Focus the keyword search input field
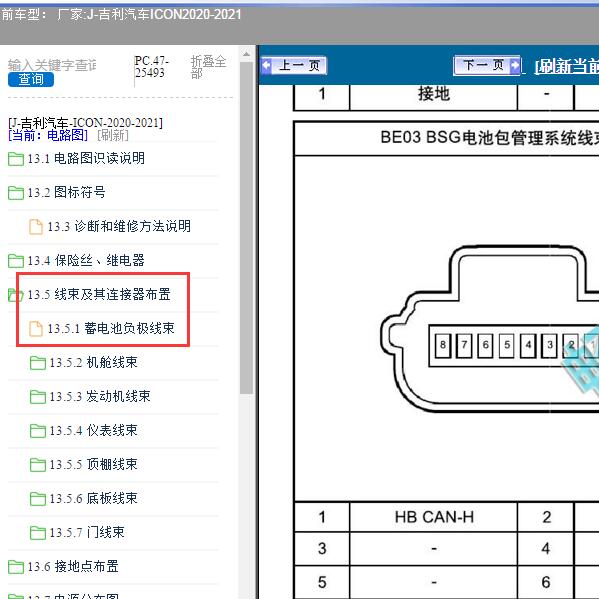The image size is (599, 599). coord(53,65)
